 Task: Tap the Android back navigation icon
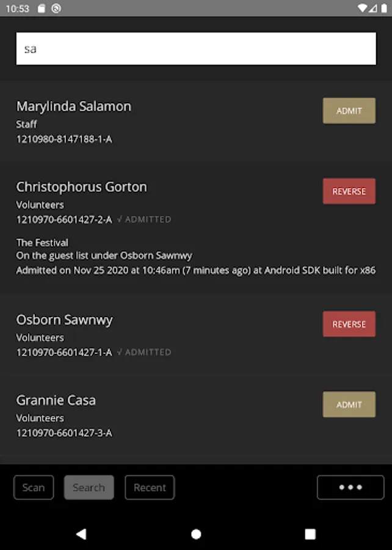coord(81,534)
